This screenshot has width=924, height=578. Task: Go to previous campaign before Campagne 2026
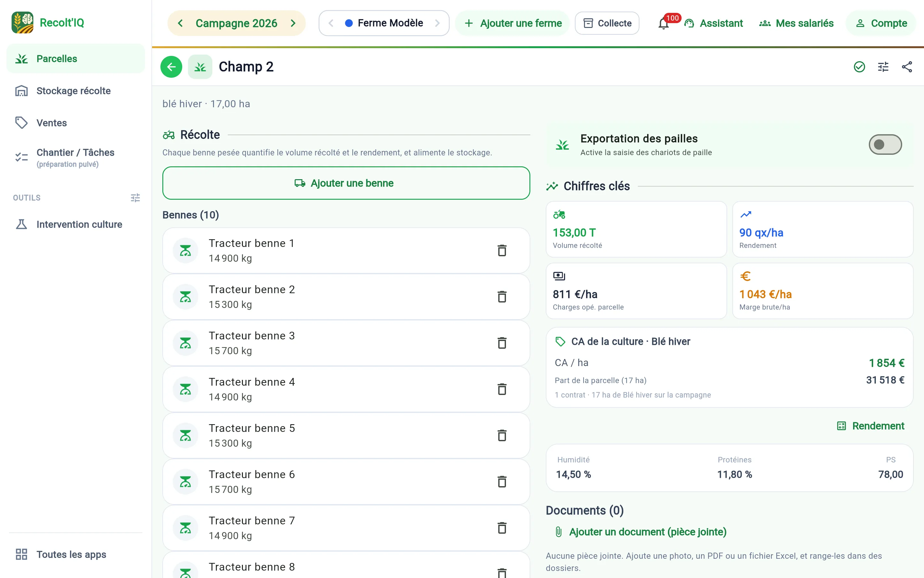coord(180,23)
